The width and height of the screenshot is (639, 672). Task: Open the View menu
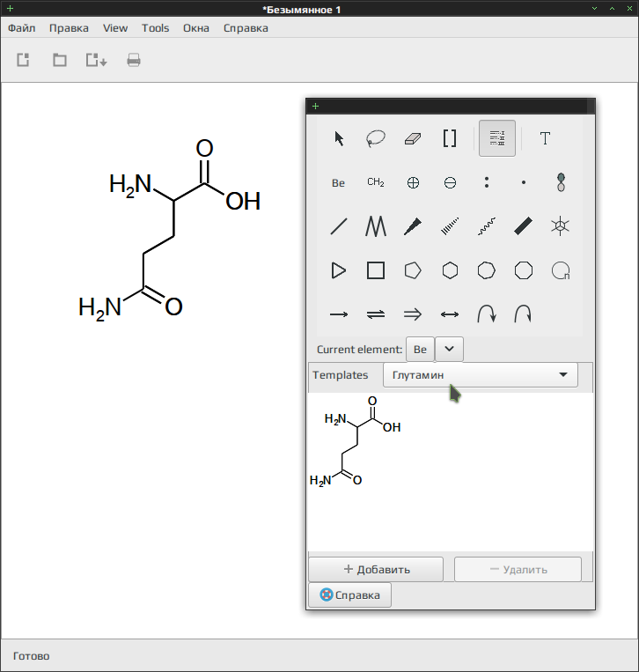(115, 28)
